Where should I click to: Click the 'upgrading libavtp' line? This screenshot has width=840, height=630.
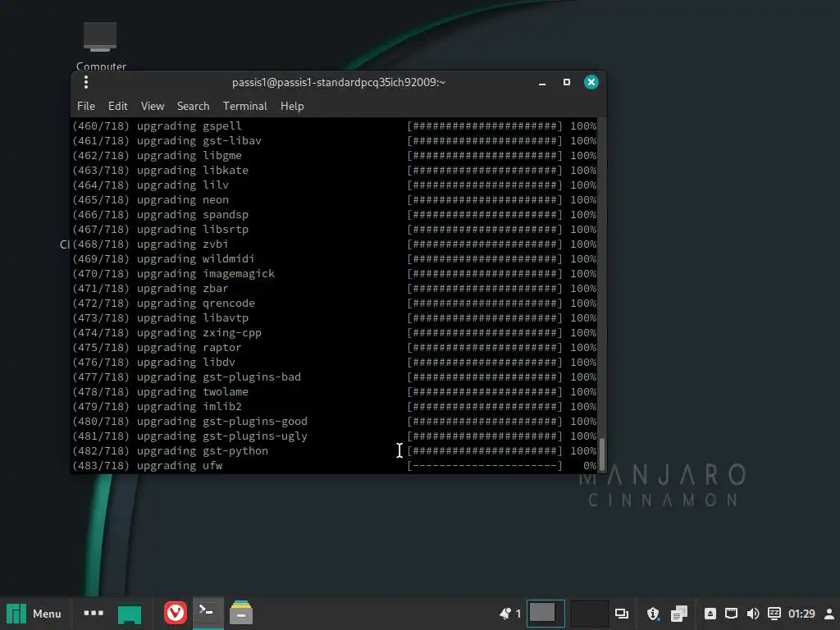tap(335, 318)
